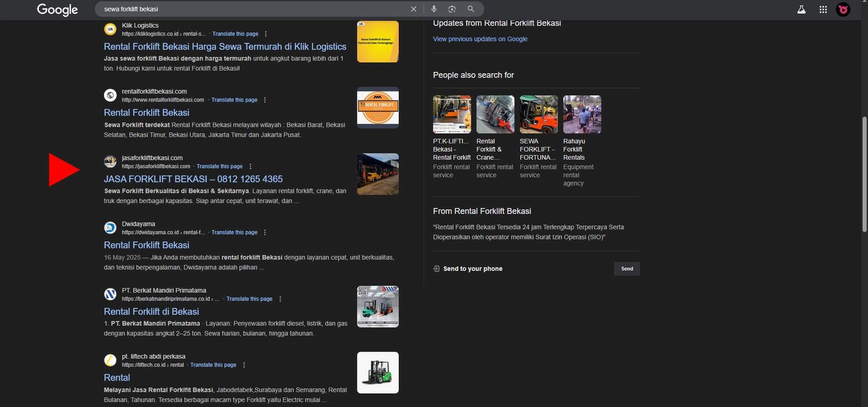
Task: Click 'From Rental Forklift Bekasi' heading
Action: click(482, 211)
